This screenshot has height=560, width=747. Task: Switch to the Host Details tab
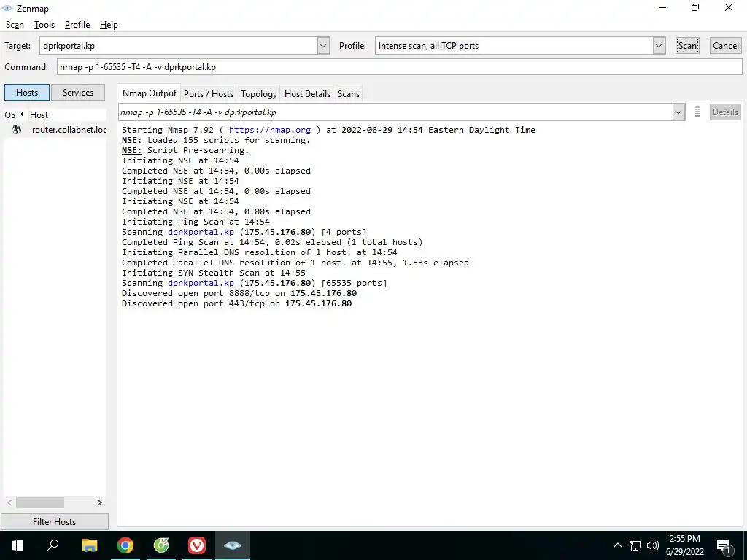pyautogui.click(x=307, y=94)
